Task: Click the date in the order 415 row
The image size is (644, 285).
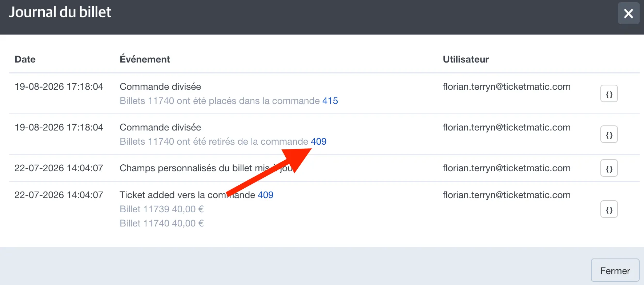Action: point(59,87)
